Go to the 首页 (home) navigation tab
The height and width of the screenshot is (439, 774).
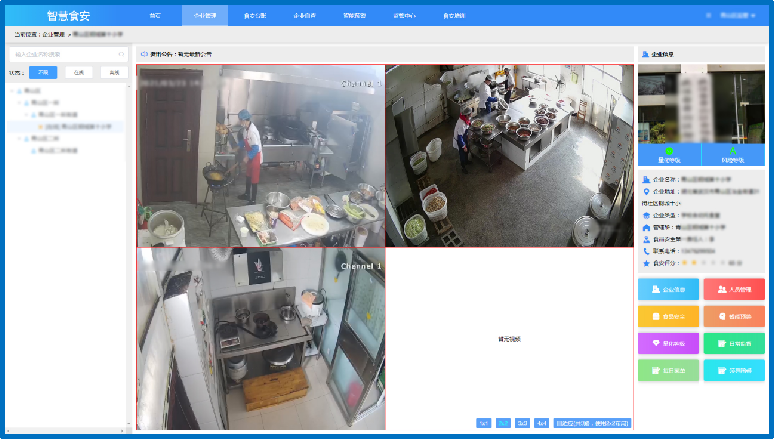point(155,16)
